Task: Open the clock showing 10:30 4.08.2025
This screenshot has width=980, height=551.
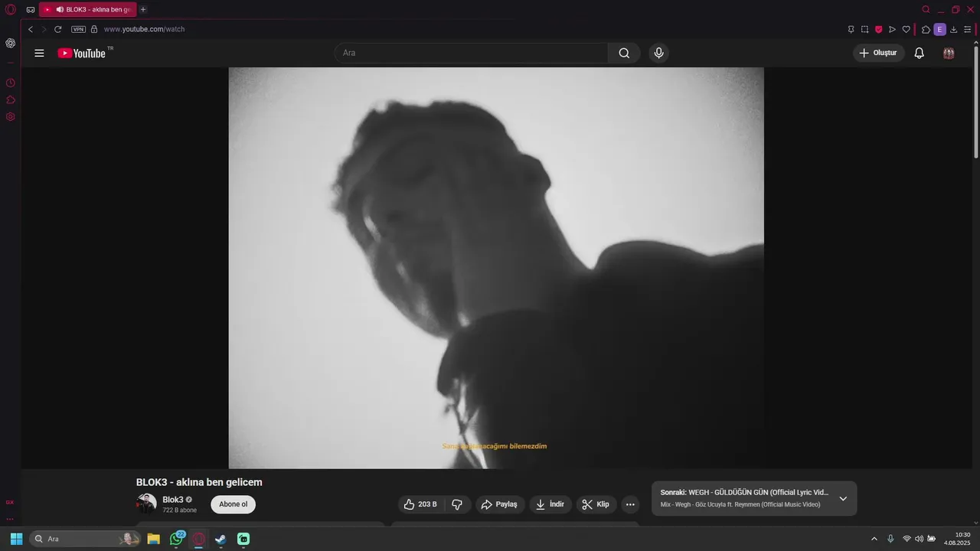Action: point(957,539)
